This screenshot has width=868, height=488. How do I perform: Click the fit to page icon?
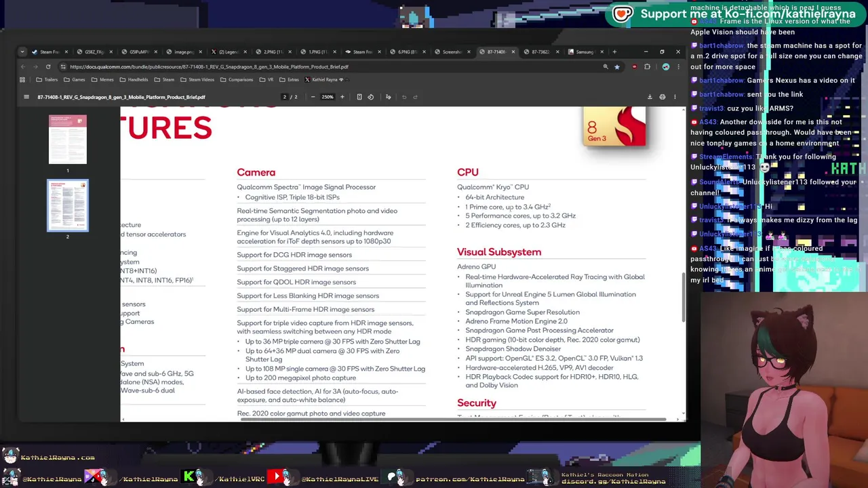359,97
